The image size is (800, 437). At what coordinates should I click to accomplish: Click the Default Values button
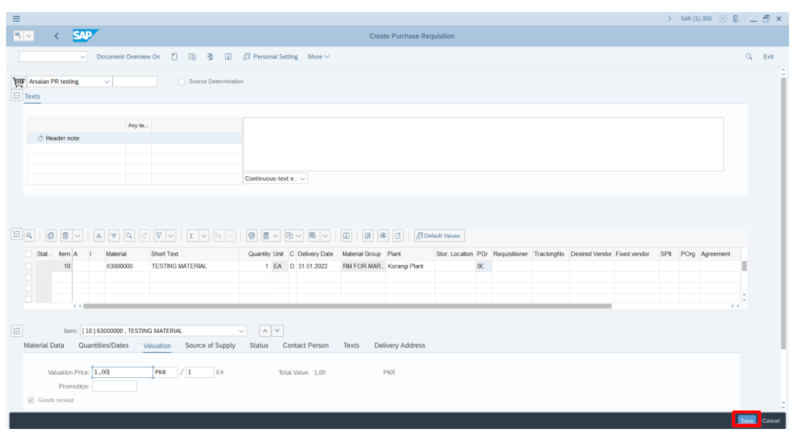[437, 236]
